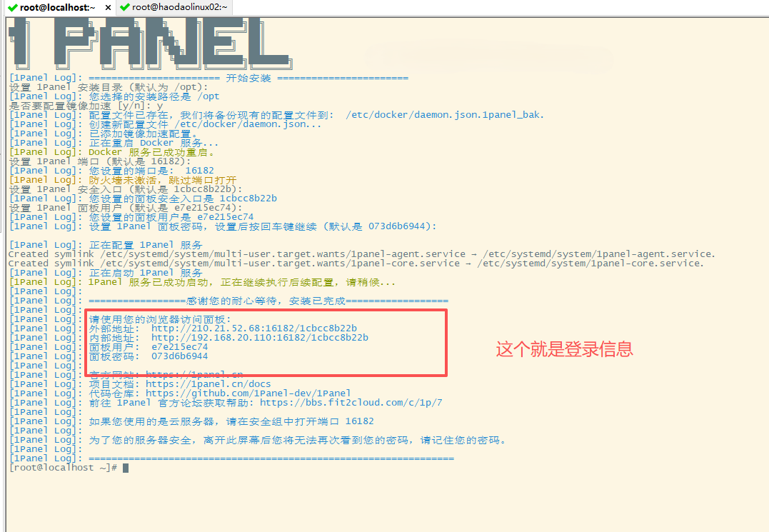Close the root@localhost:~ tab
Screen dimensions: 769x532
[108, 8]
